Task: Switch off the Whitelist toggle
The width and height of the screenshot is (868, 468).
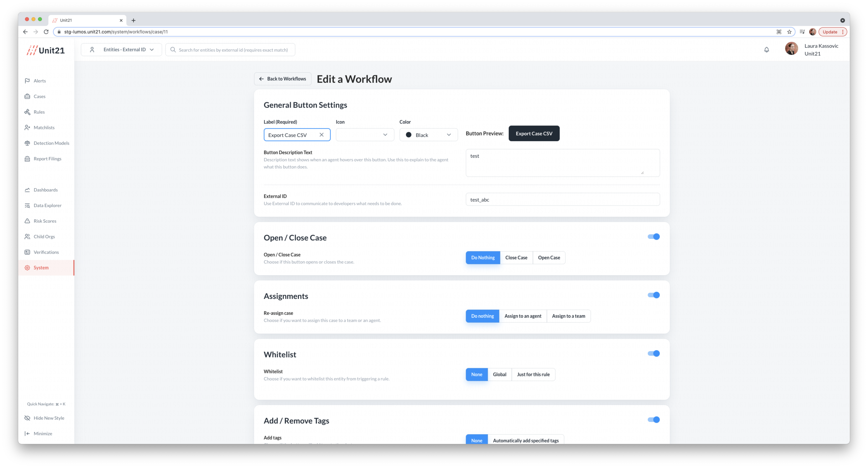Action: click(x=653, y=354)
